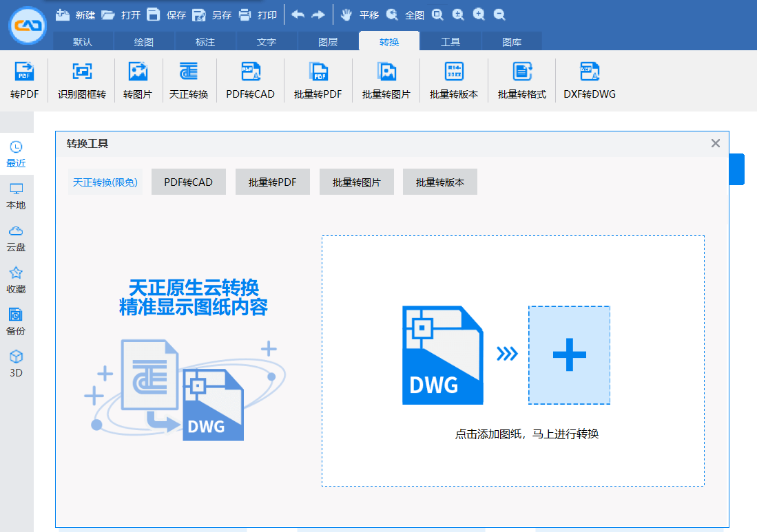Viewport: 757px width, 532px height.
Task: Redo the action arrow
Action: tap(318, 15)
